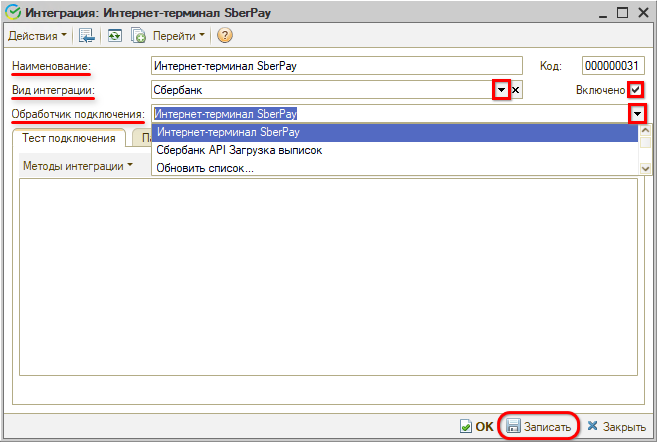Click the go-to-list toolbar icon

pyautogui.click(x=87, y=36)
